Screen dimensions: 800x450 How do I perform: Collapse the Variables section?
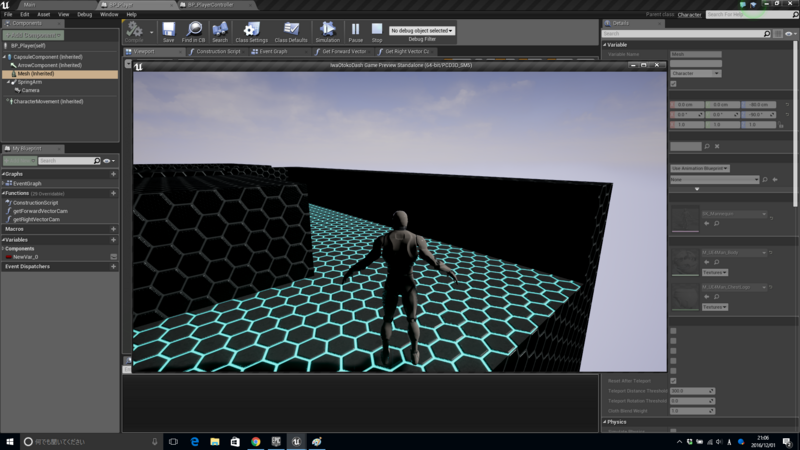click(x=3, y=240)
